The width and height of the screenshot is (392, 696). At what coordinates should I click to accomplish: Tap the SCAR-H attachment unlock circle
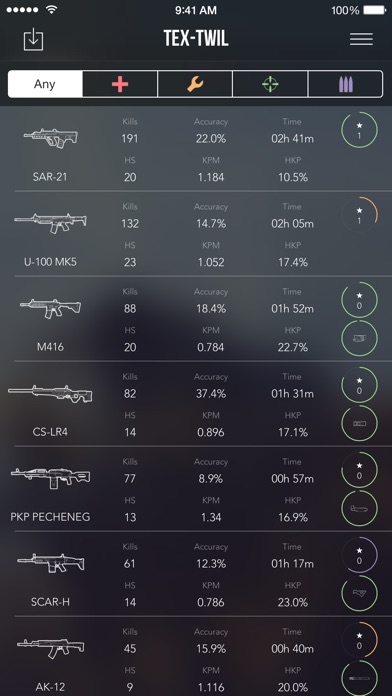point(359,593)
